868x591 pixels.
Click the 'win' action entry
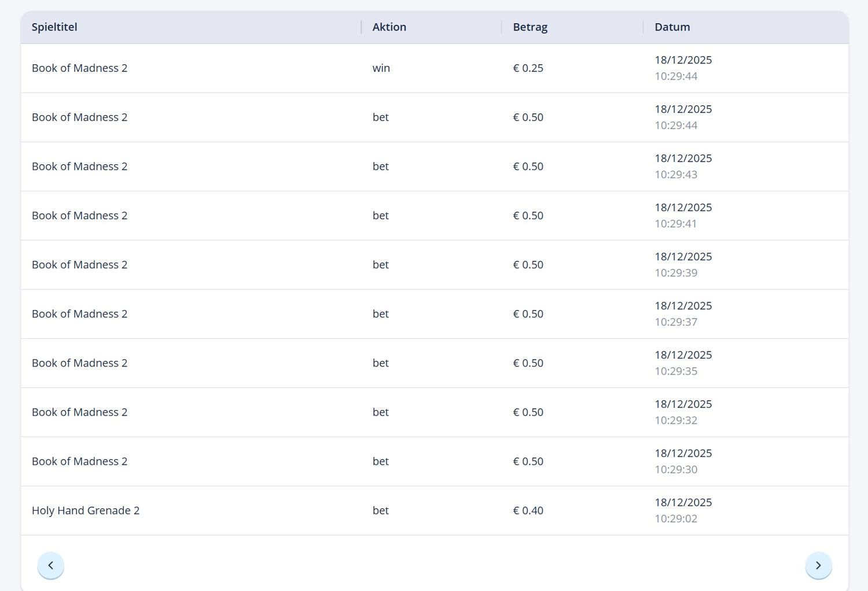tap(381, 68)
